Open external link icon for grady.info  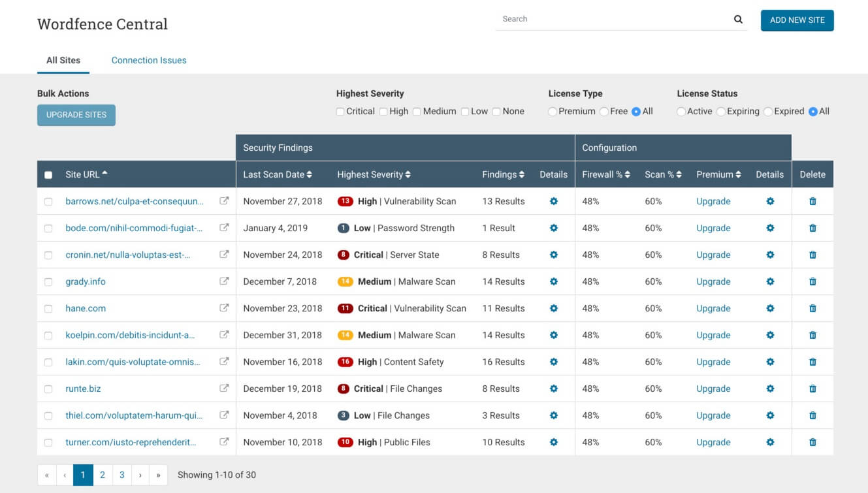[x=224, y=281]
